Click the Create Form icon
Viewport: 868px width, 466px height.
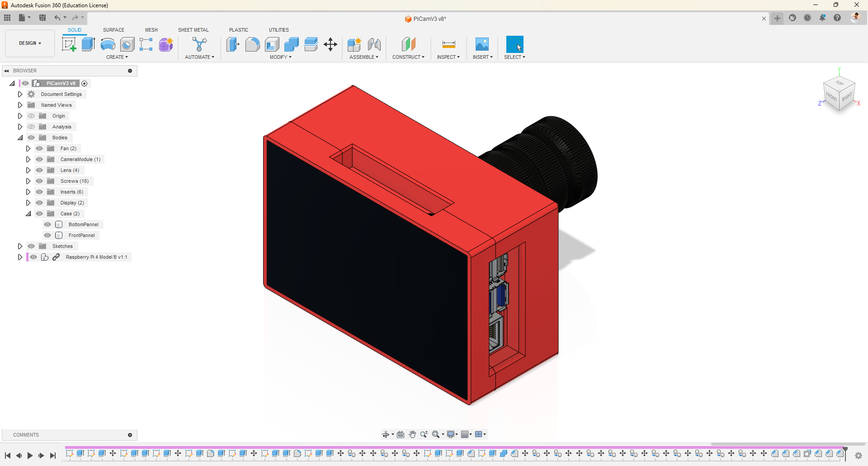[x=166, y=44]
